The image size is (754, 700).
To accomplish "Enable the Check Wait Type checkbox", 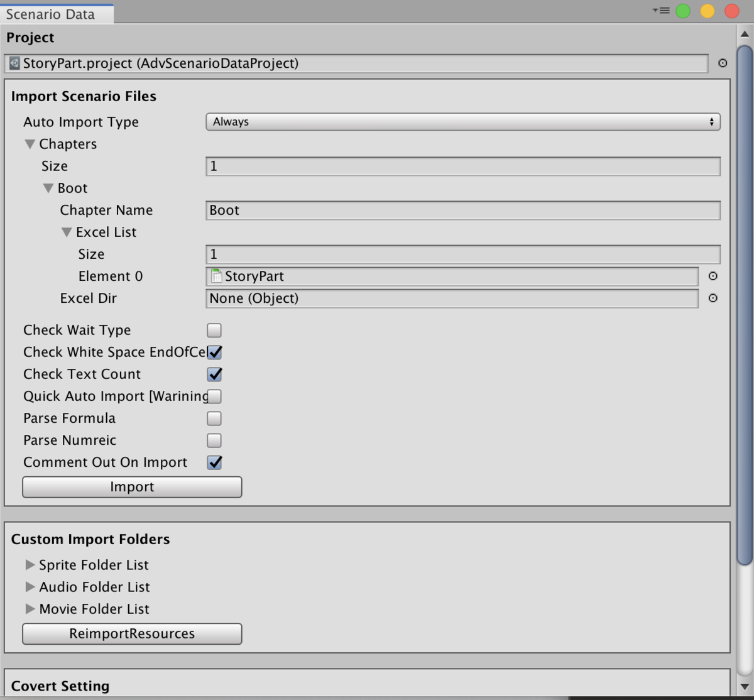I will (x=214, y=330).
